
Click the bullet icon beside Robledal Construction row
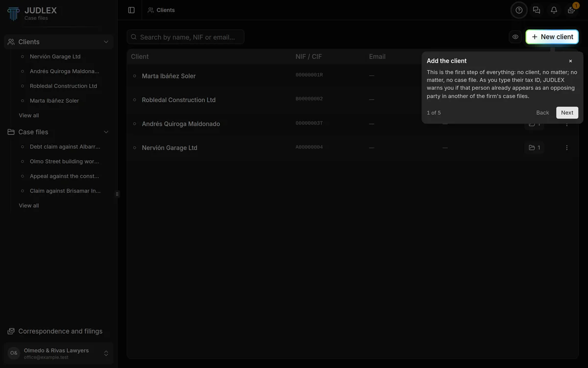135,100
